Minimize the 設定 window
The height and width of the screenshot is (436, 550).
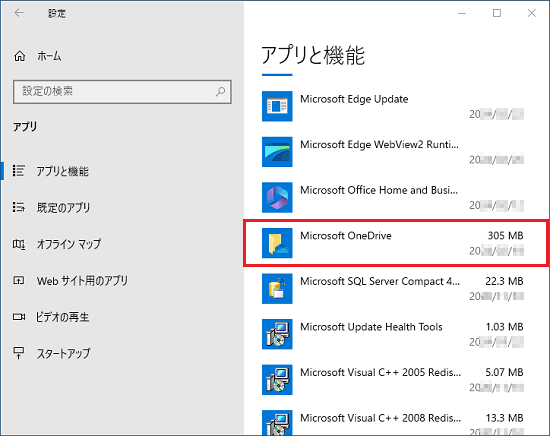point(462,13)
